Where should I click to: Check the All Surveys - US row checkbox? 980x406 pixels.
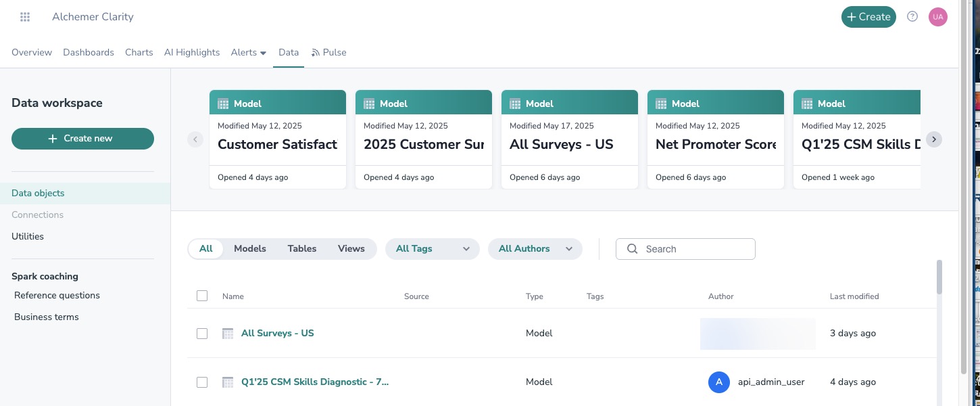(x=202, y=334)
